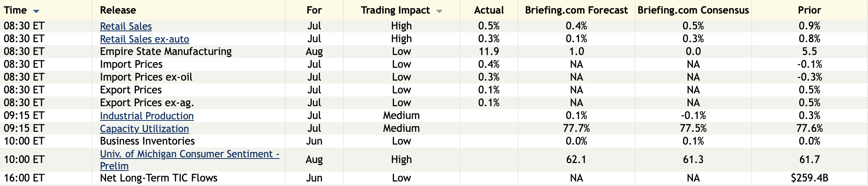Image resolution: width=868 pixels, height=186 pixels.
Task: Click the Briefing.com Consensus column header
Action: pyautogui.click(x=693, y=10)
